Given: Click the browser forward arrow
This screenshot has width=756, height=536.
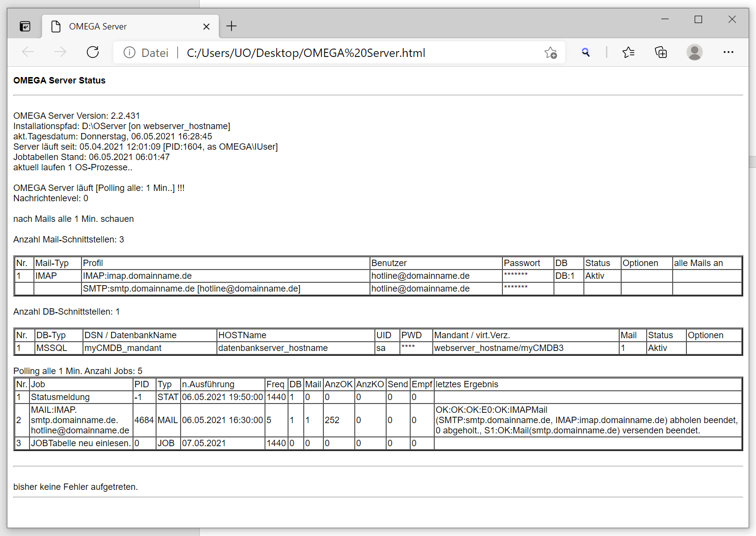Looking at the screenshot, I should click(x=60, y=52).
